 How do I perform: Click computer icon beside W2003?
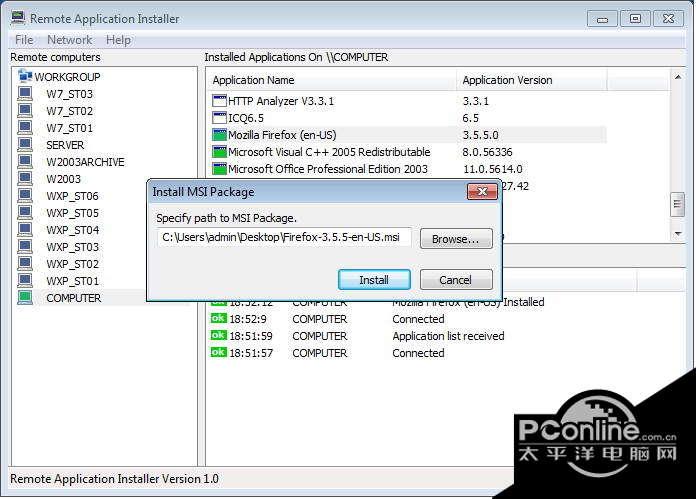pos(25,178)
